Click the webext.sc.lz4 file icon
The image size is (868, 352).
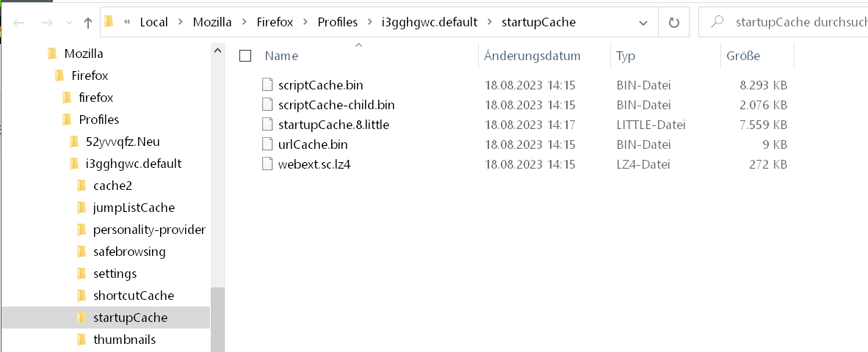[267, 164]
